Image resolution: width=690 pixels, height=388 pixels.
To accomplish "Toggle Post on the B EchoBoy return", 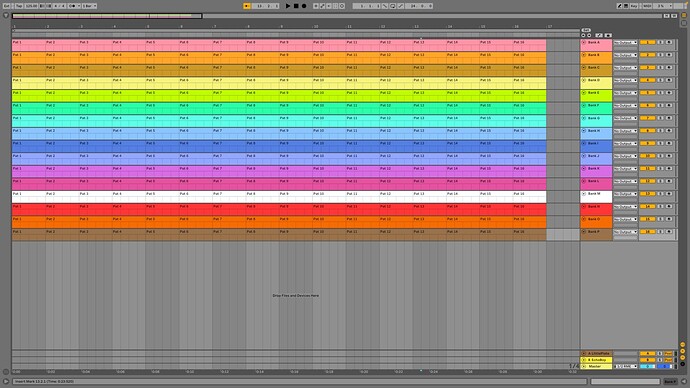I will (668, 360).
